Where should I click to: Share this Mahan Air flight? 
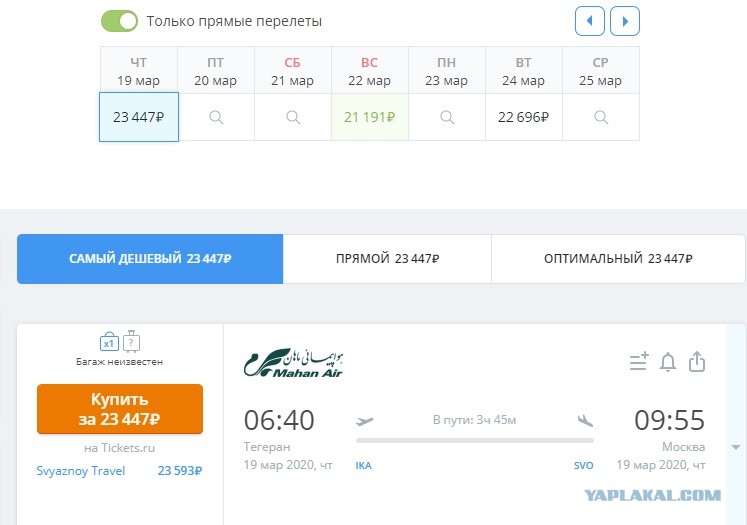pyautogui.click(x=697, y=361)
